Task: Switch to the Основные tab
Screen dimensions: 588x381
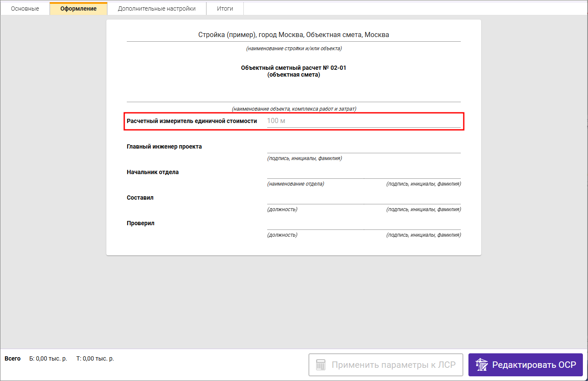Action: tap(25, 9)
